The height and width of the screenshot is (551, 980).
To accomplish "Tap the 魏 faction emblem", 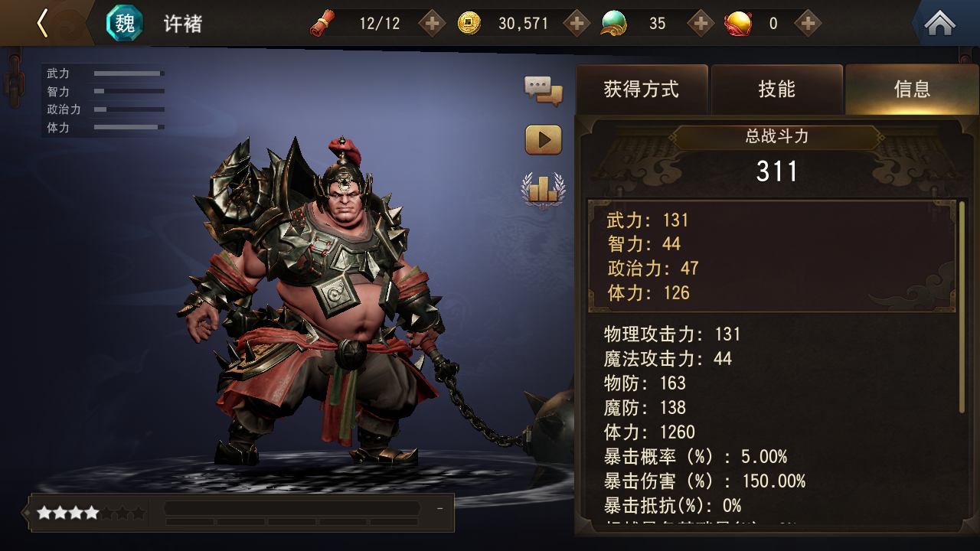I will (124, 23).
